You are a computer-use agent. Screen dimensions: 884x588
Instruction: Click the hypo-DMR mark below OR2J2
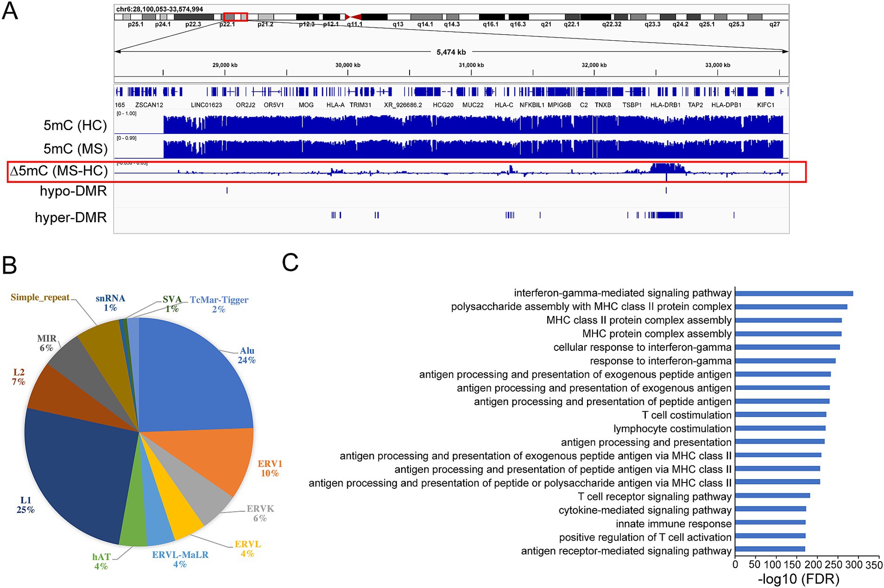tap(227, 190)
